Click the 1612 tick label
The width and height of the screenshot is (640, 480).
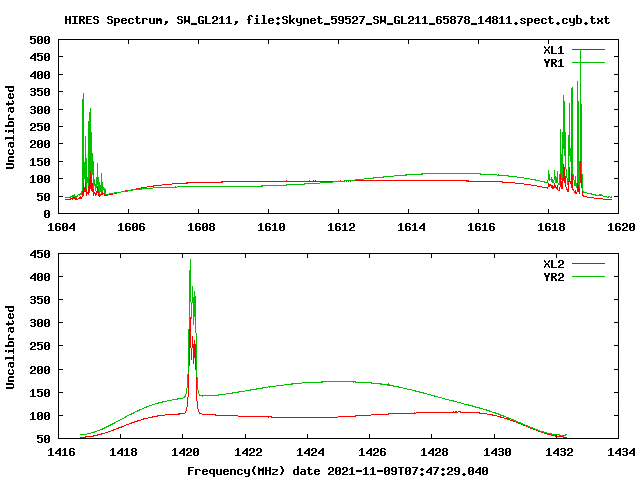[x=341, y=227]
